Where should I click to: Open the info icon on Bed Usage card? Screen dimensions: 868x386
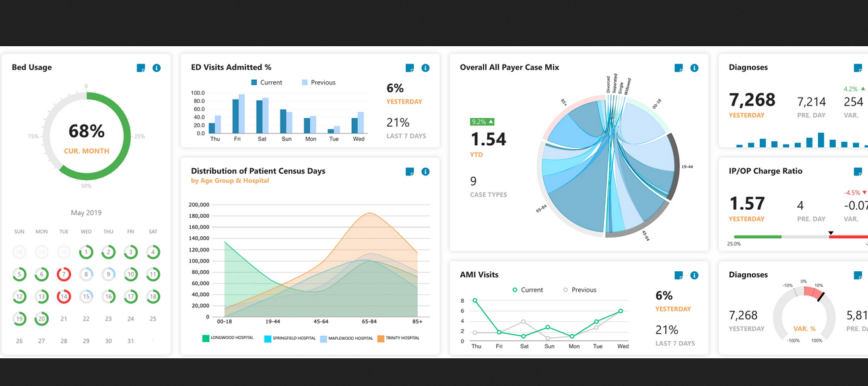156,68
